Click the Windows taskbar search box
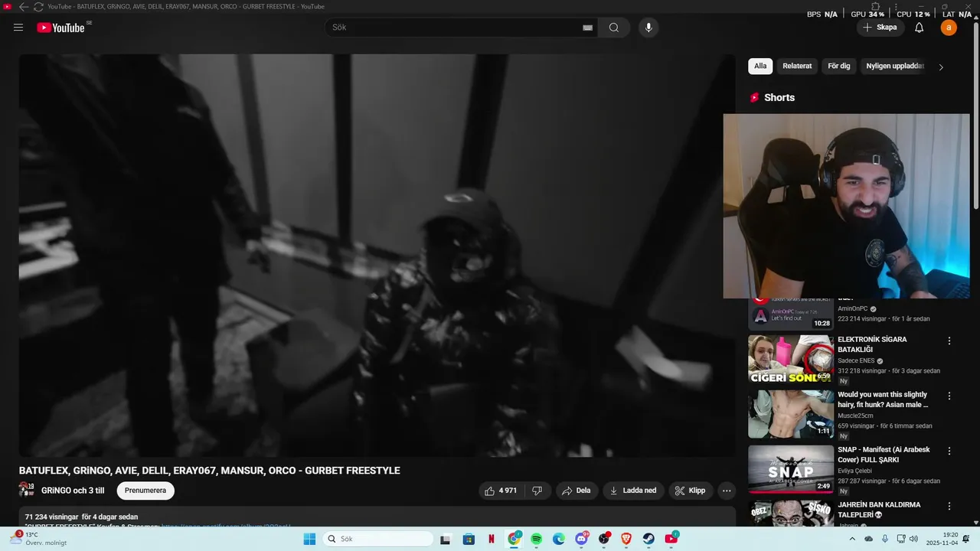The width and height of the screenshot is (980, 551). pos(377,539)
